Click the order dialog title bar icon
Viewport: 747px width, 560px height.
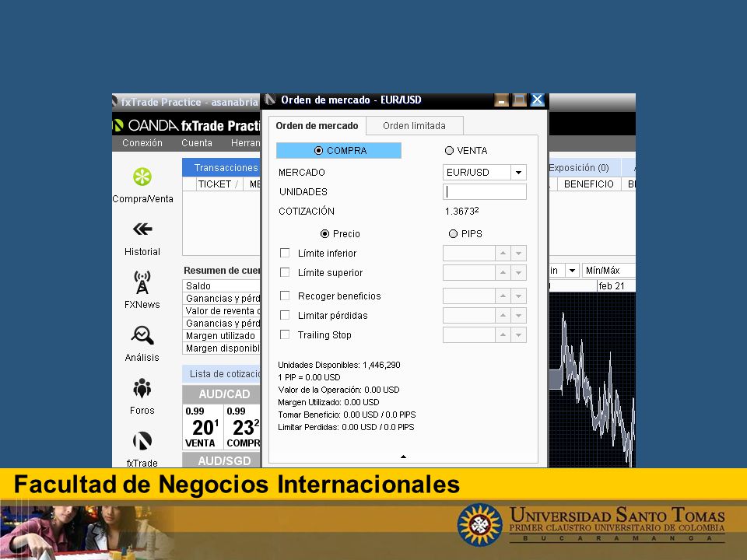(270, 100)
